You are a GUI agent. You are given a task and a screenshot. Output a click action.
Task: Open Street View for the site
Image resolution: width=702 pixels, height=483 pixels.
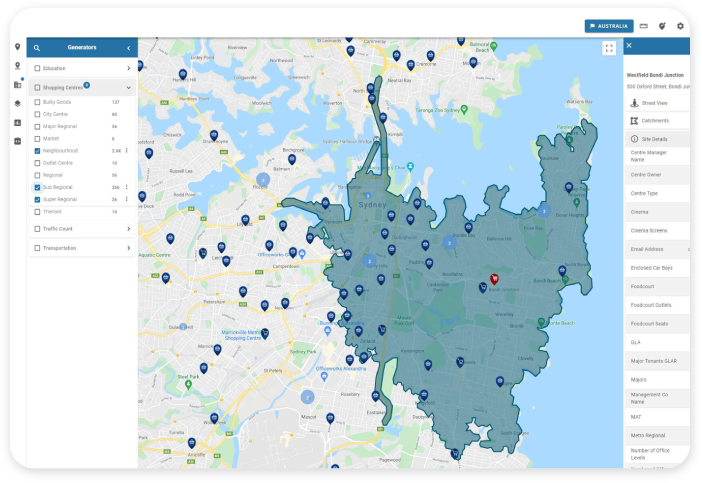coord(655,102)
